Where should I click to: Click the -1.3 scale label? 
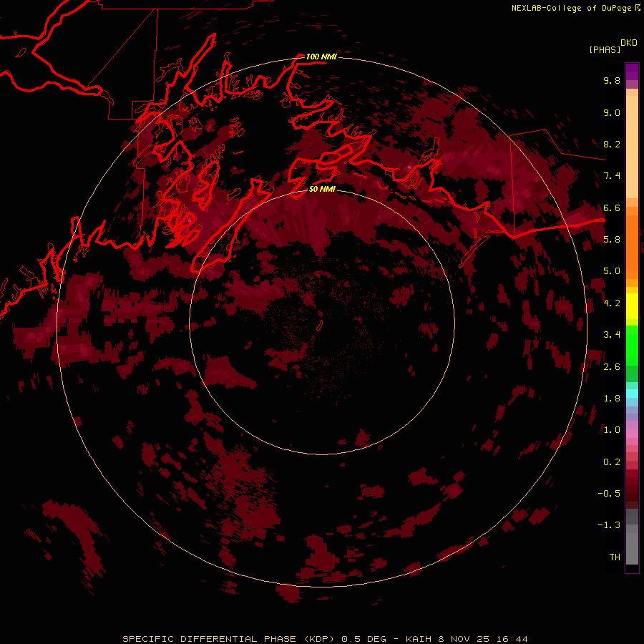coord(609,525)
